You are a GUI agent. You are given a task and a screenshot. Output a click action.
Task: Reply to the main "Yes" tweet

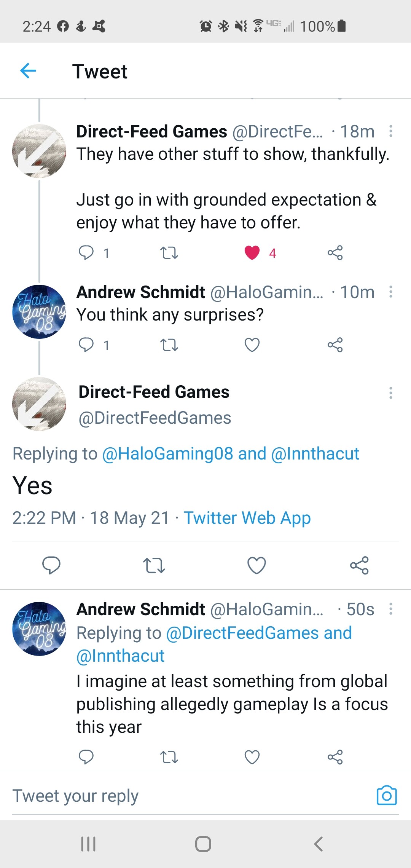[51, 565]
